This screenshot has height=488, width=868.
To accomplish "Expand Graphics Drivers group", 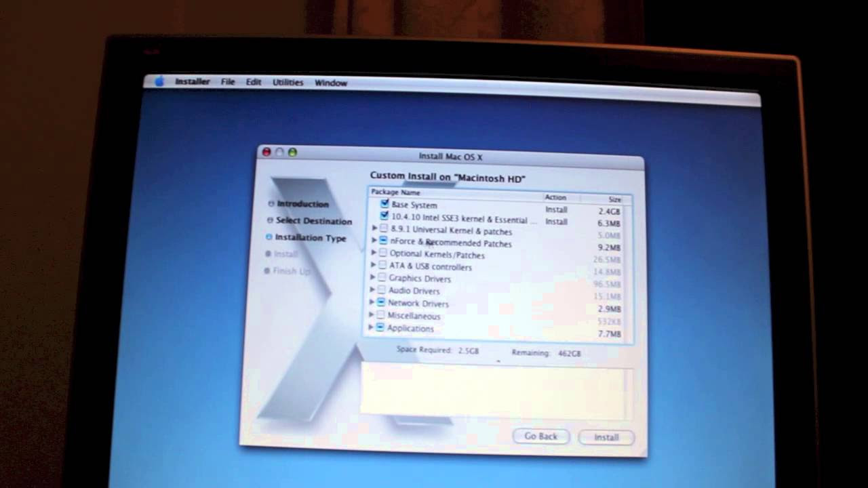I will pos(372,277).
